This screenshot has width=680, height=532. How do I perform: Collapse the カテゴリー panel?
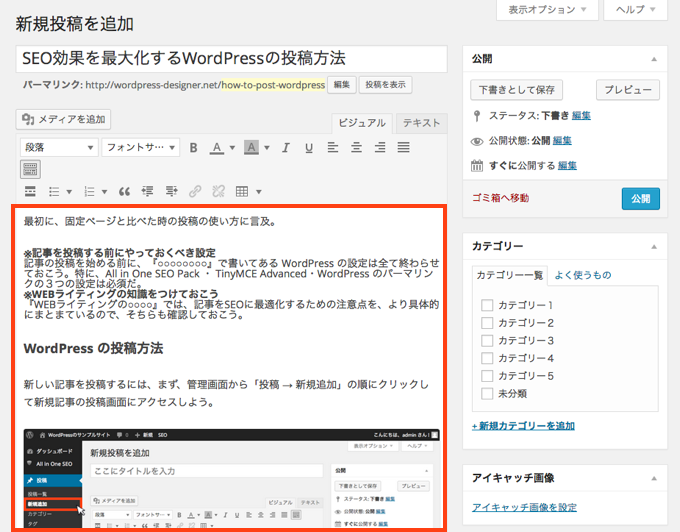click(x=654, y=247)
